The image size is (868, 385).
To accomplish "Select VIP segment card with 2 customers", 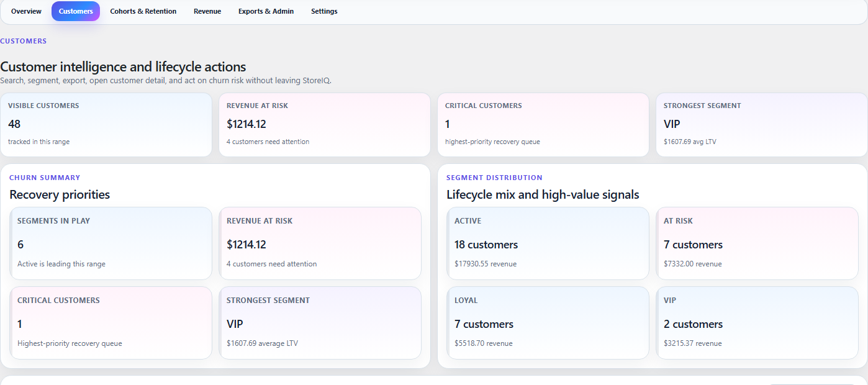I will coord(757,323).
